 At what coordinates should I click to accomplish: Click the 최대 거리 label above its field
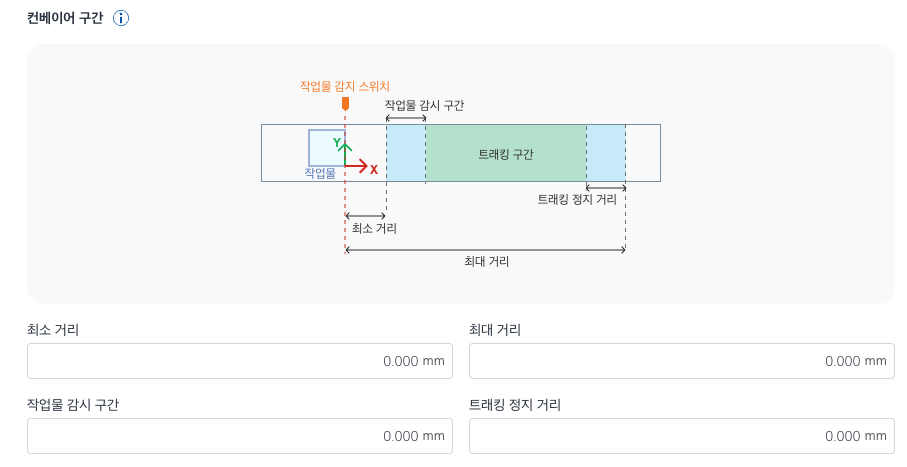pyautogui.click(x=495, y=330)
